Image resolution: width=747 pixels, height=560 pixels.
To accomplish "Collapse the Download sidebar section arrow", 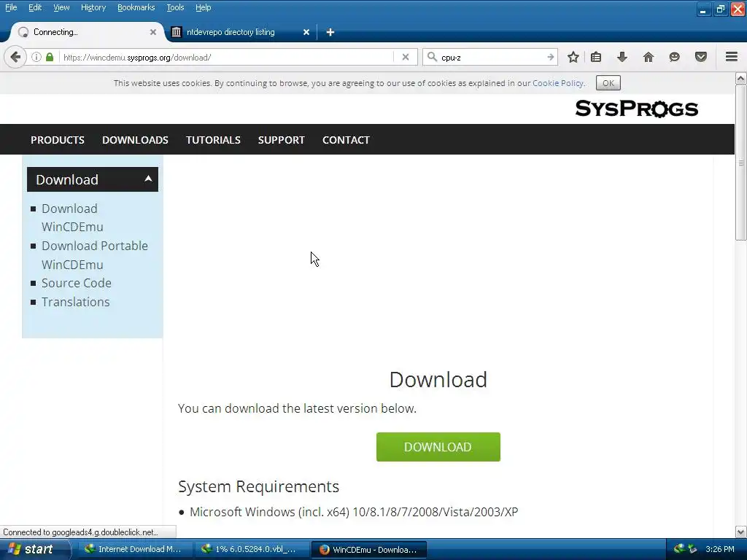I will pyautogui.click(x=148, y=179).
